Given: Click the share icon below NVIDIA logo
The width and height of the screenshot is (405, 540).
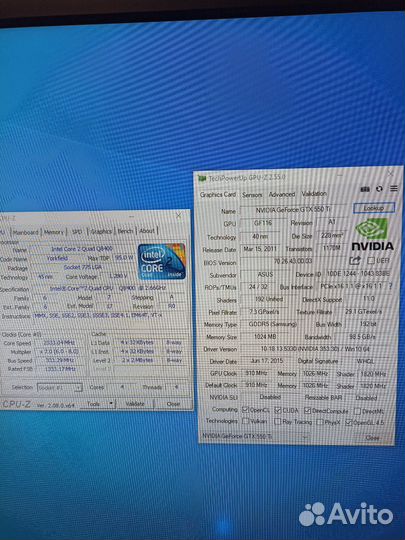Looking at the screenshot, I should 355,260.
